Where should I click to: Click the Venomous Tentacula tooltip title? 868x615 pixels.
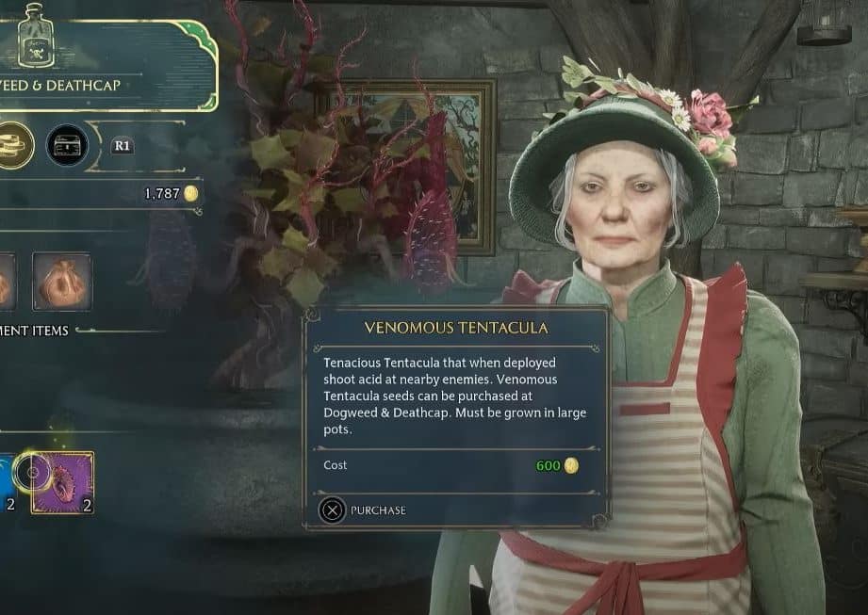[456, 328]
